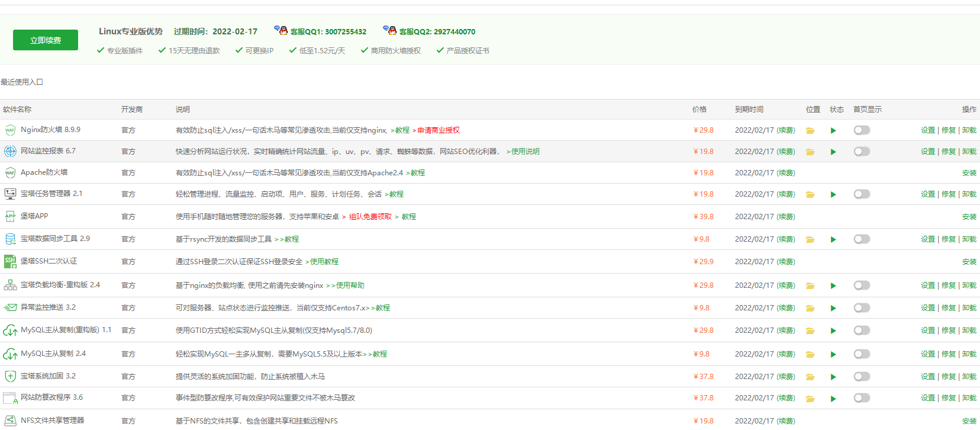The width and height of the screenshot is (980, 430).
Task: Toggle homepage display for 网站监控报表
Action: coord(862,152)
